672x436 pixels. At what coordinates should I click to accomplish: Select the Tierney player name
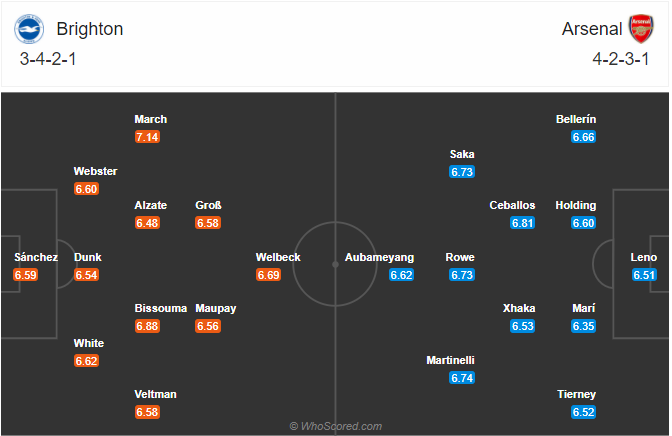pyautogui.click(x=576, y=394)
